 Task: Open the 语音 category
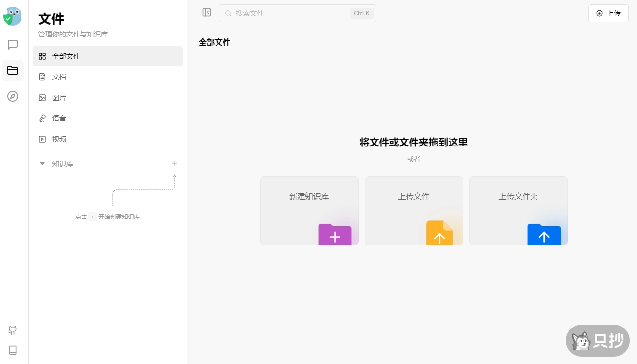59,118
